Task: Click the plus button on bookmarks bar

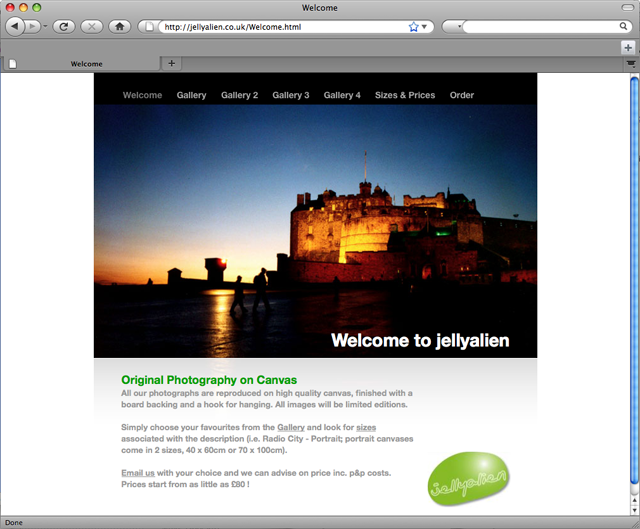Action: pos(628,48)
